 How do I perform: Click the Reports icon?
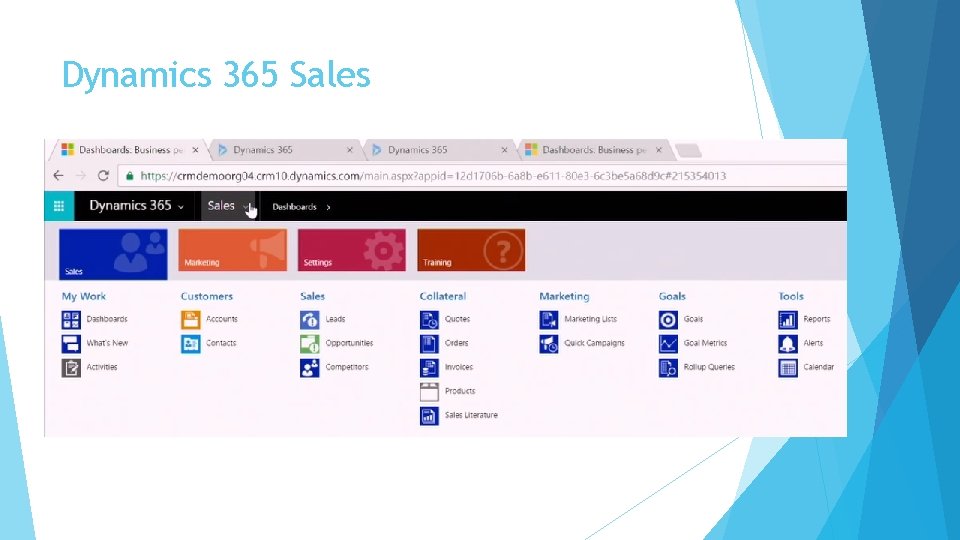point(787,320)
